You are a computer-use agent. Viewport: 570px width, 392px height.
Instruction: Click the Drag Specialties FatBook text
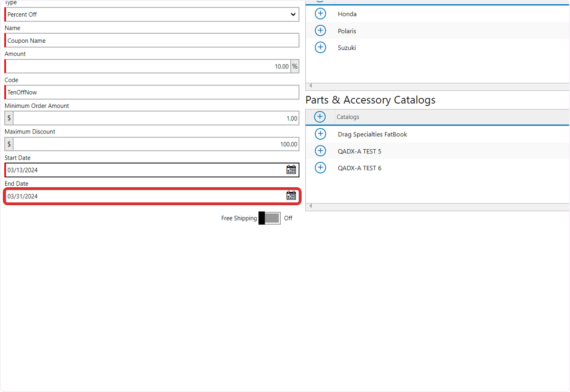tap(372, 134)
